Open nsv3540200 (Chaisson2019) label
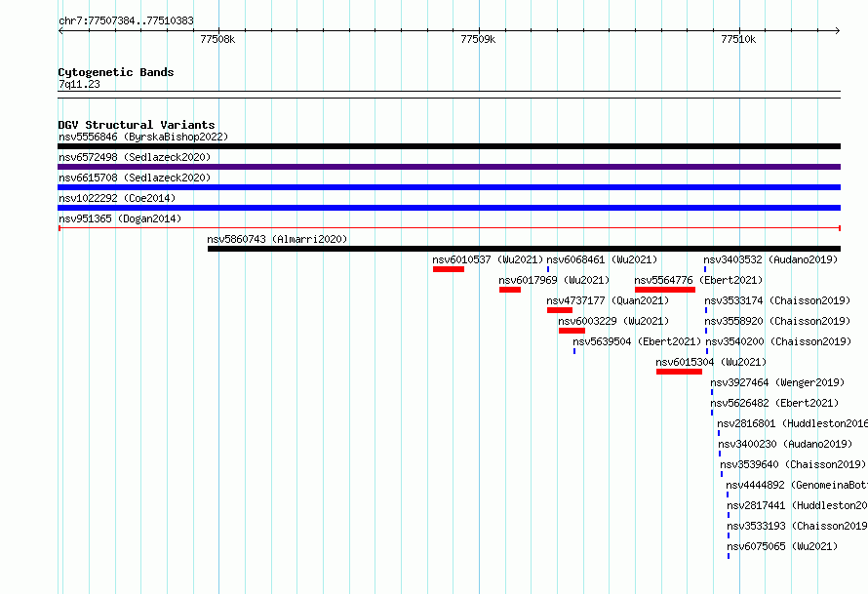The image size is (868, 594). (778, 341)
